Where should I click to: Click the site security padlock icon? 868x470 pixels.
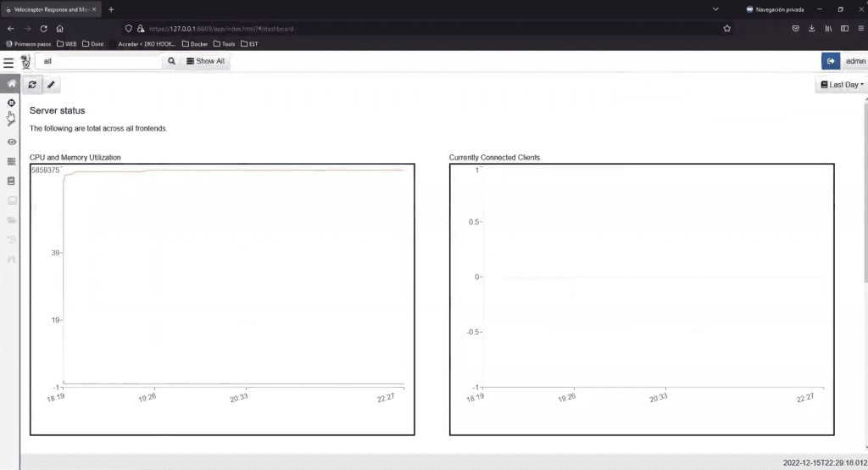(141, 28)
